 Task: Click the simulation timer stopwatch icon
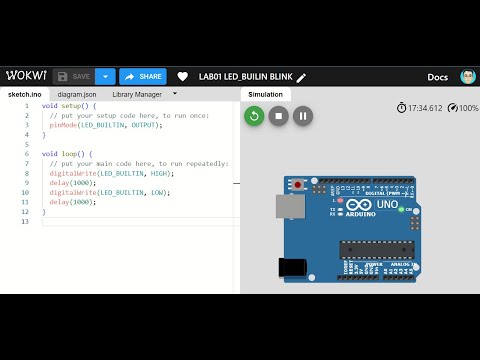pyautogui.click(x=401, y=108)
